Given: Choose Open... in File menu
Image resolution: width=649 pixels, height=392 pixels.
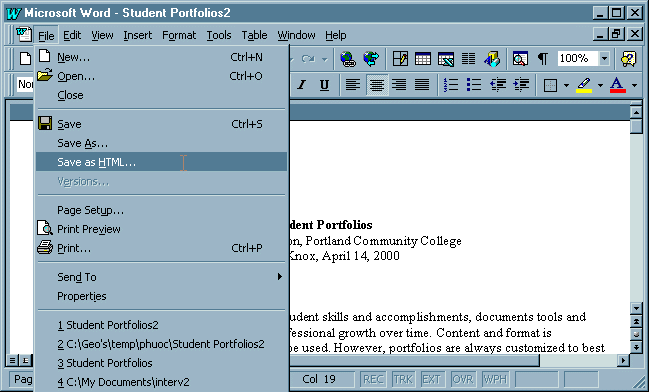Looking at the screenshot, I should click(x=161, y=76).
